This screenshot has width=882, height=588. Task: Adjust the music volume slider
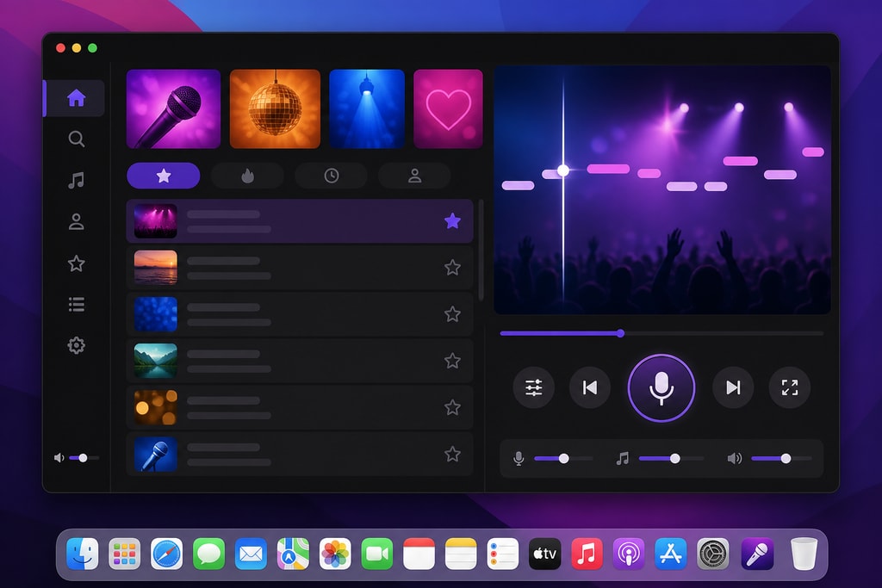coord(671,459)
